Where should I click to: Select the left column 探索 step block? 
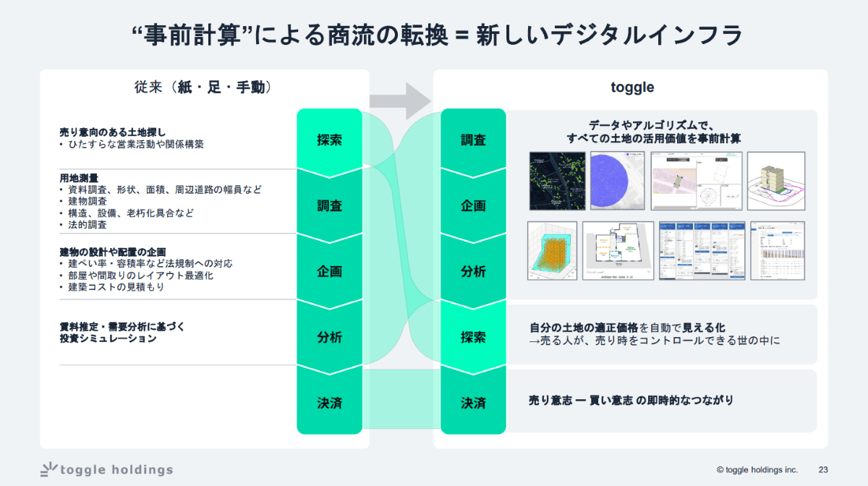(329, 140)
